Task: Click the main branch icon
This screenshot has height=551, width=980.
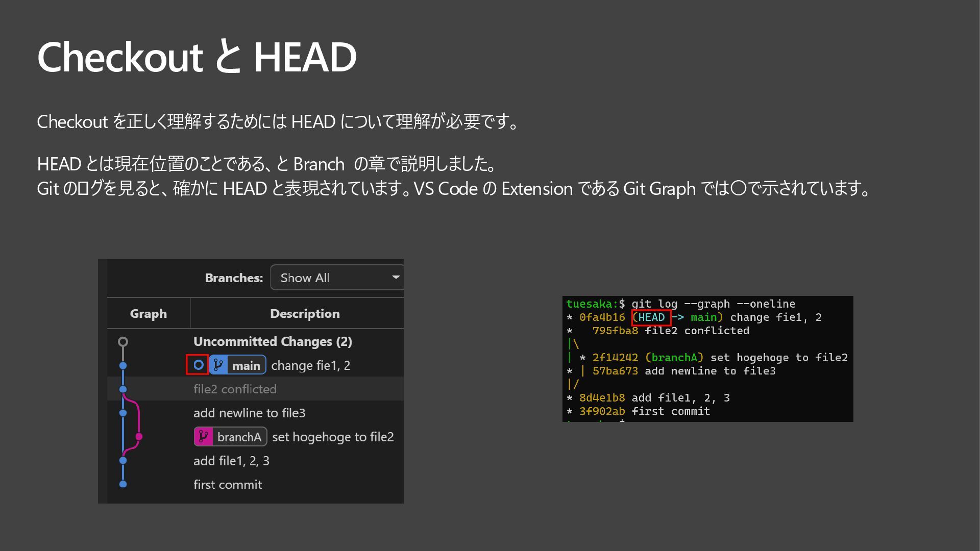Action: click(218, 365)
